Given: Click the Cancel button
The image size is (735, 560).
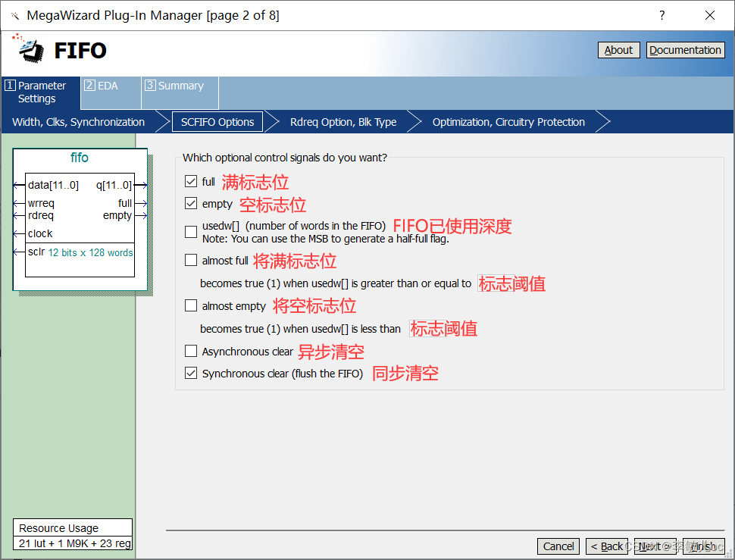Looking at the screenshot, I should (x=558, y=546).
